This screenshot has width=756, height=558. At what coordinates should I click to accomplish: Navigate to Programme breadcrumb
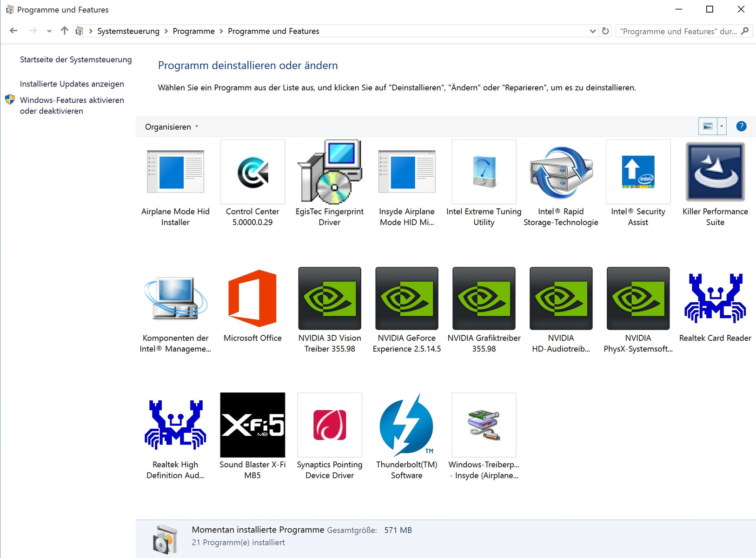(194, 31)
